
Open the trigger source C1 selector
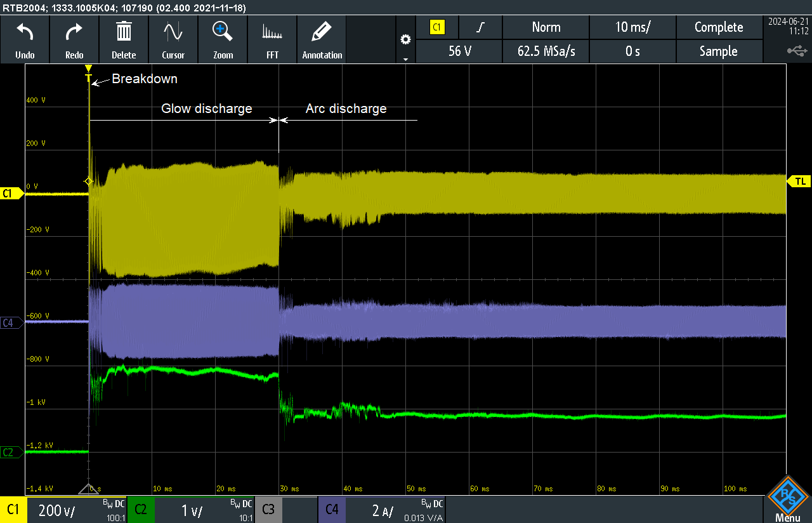pos(437,27)
